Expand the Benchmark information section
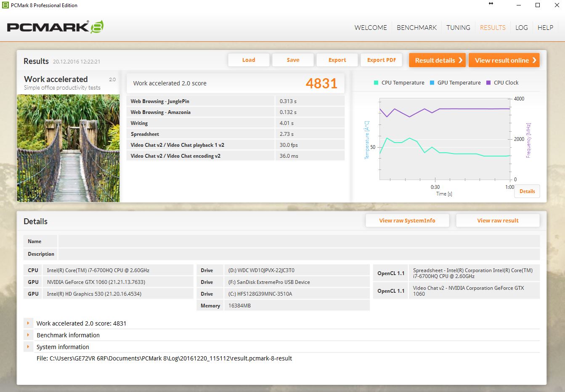Viewport: 565px width, 392px height. pyautogui.click(x=28, y=335)
